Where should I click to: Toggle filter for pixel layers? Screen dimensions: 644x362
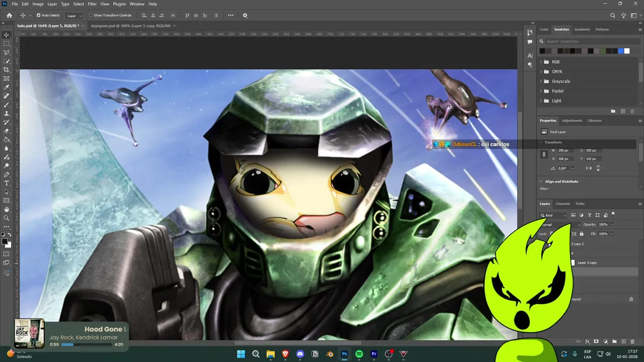(573, 215)
